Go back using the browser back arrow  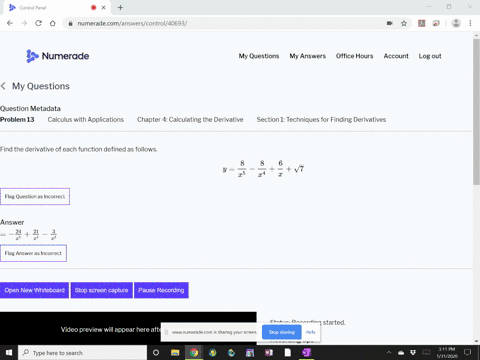[10, 23]
